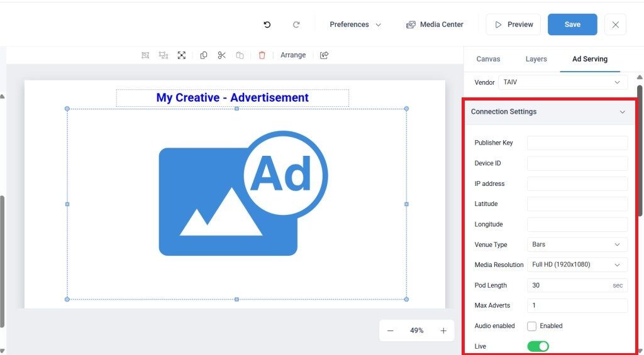Toggle the Live switch off

[538, 346]
